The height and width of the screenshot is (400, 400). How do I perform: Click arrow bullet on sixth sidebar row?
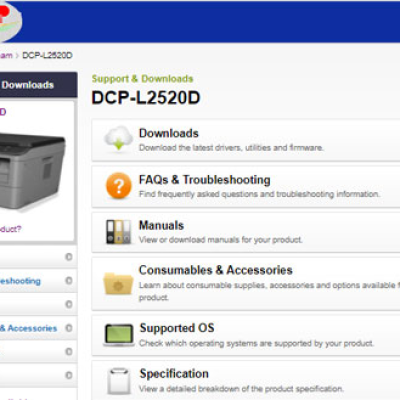click(69, 375)
